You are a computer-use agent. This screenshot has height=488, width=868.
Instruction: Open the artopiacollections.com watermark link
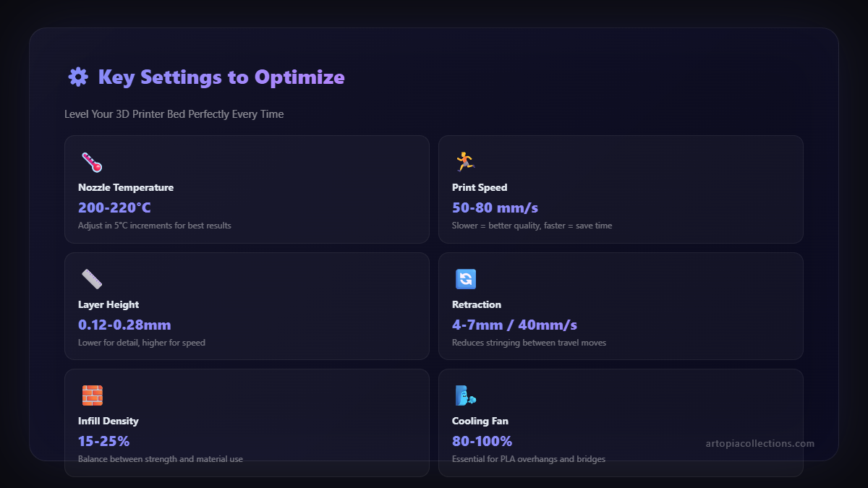[x=759, y=443]
